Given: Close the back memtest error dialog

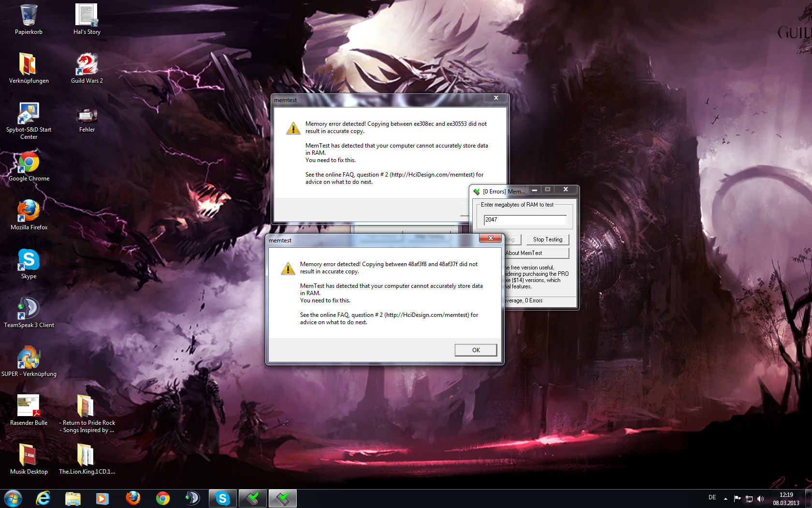Looking at the screenshot, I should [495, 98].
